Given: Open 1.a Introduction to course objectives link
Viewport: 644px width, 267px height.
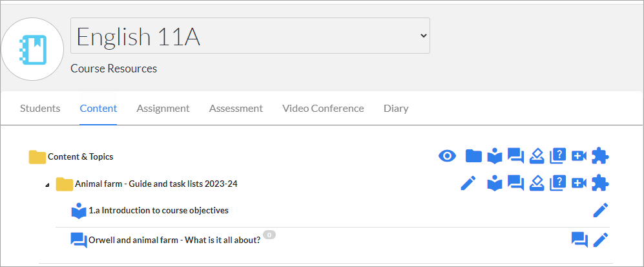Looking at the screenshot, I should click(158, 210).
